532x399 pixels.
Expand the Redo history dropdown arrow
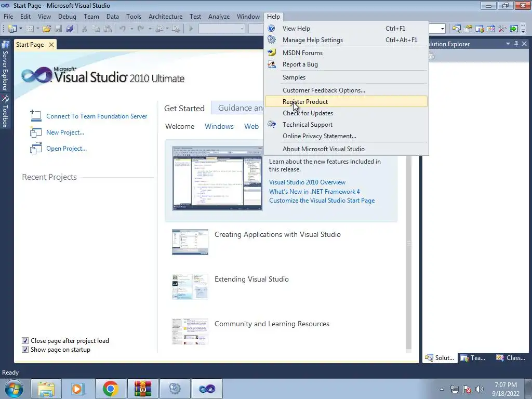click(x=150, y=29)
